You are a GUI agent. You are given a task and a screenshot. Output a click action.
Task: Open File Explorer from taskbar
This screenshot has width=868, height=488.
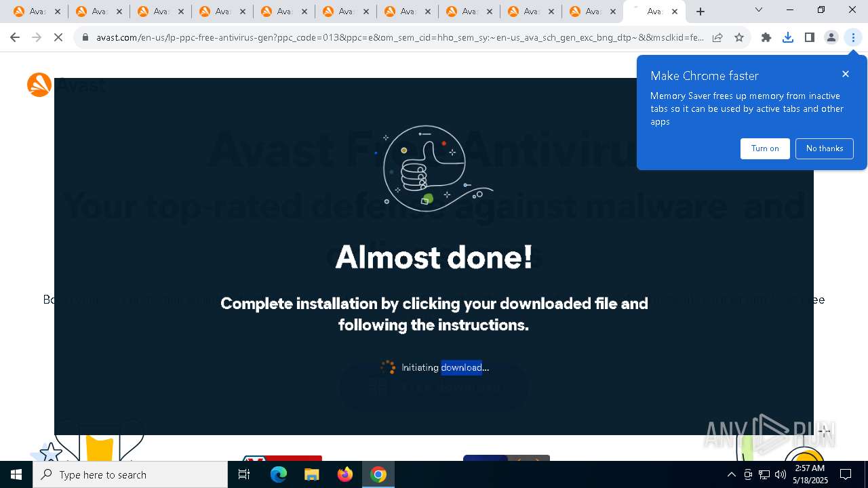pyautogui.click(x=311, y=474)
